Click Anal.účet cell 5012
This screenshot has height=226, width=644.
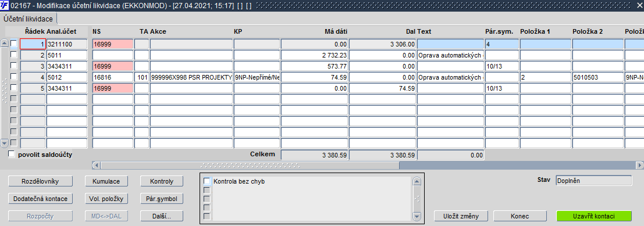(x=67, y=77)
